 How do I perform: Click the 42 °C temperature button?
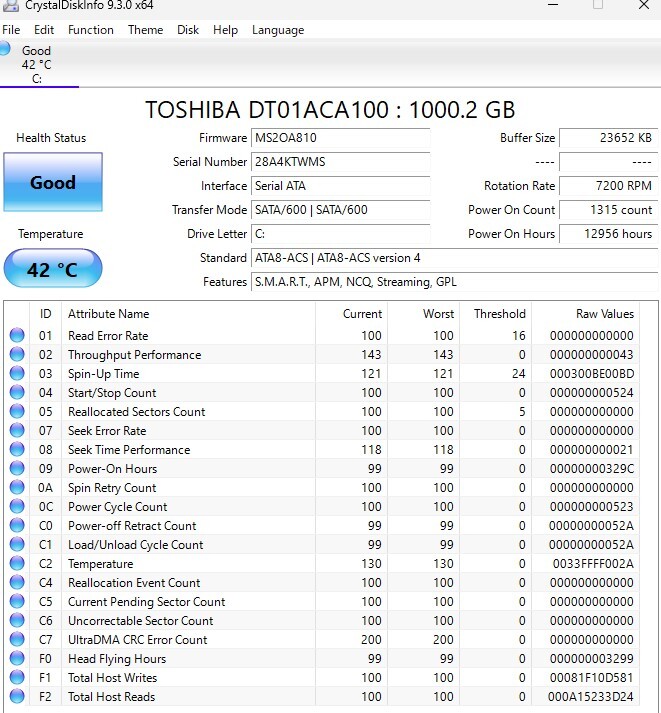53,268
